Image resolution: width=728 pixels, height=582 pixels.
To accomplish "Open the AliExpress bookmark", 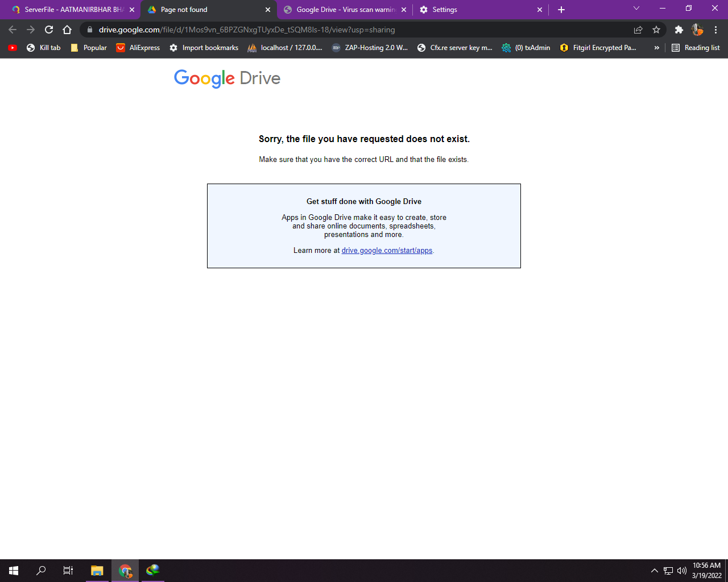I will click(x=138, y=48).
